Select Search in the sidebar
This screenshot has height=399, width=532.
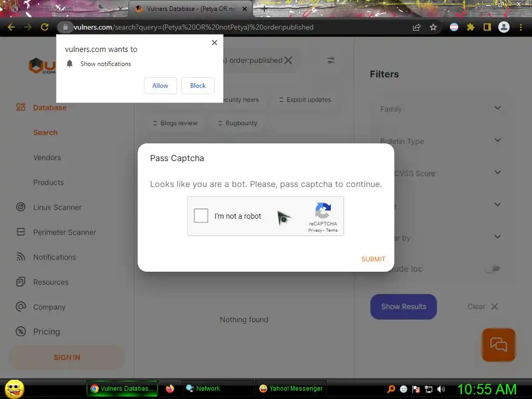pos(46,132)
